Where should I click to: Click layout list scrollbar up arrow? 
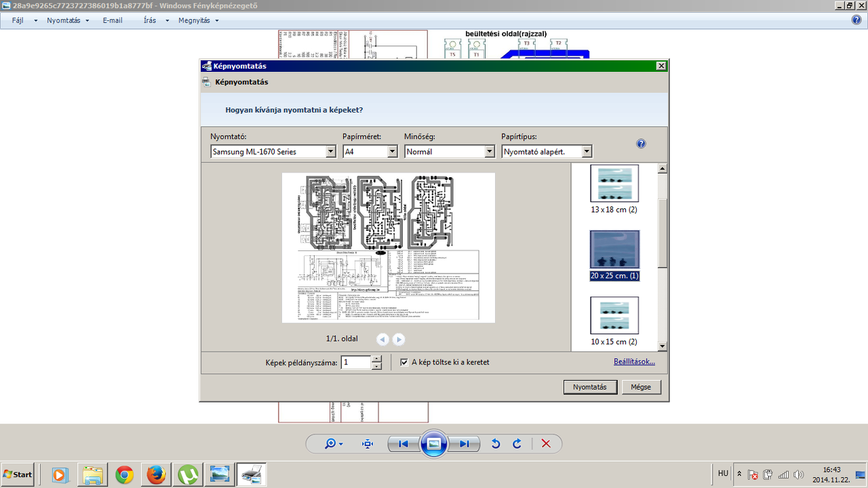pyautogui.click(x=663, y=168)
